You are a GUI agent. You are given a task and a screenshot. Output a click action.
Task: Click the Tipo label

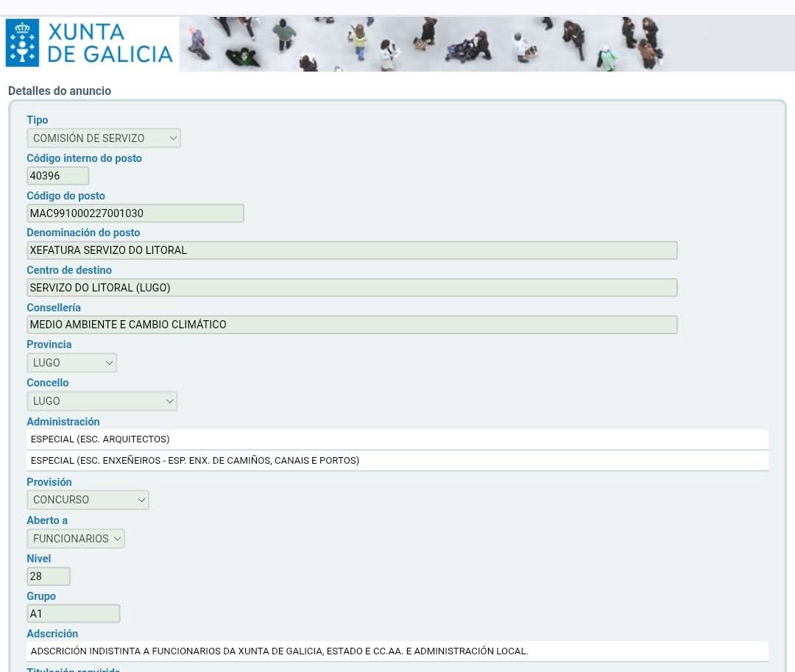[38, 120]
